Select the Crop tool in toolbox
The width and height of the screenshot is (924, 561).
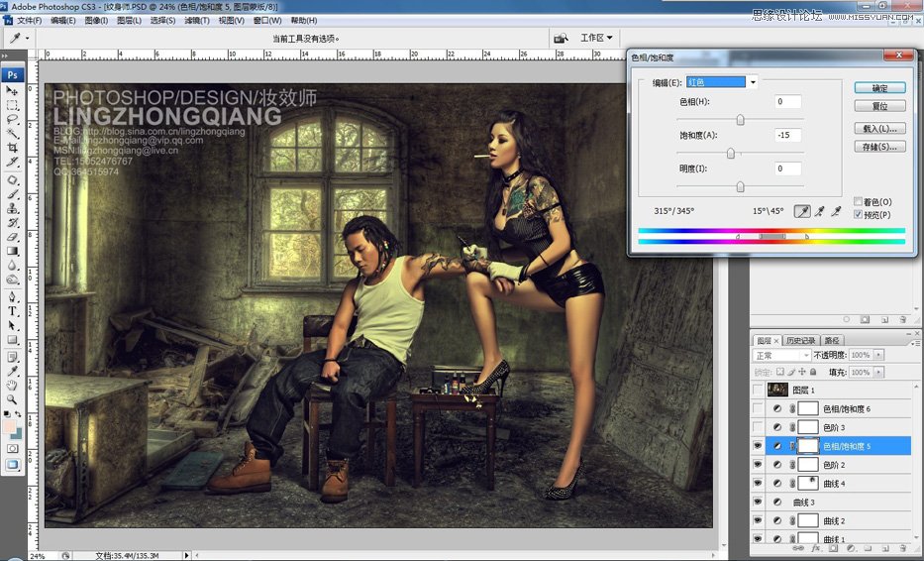(x=13, y=147)
